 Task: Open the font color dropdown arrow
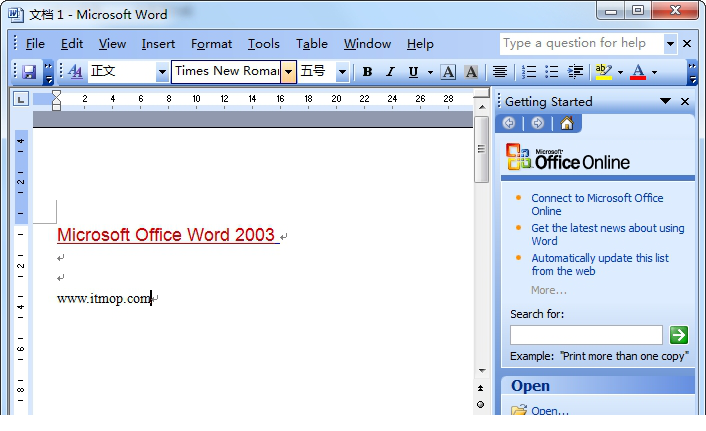pos(654,72)
